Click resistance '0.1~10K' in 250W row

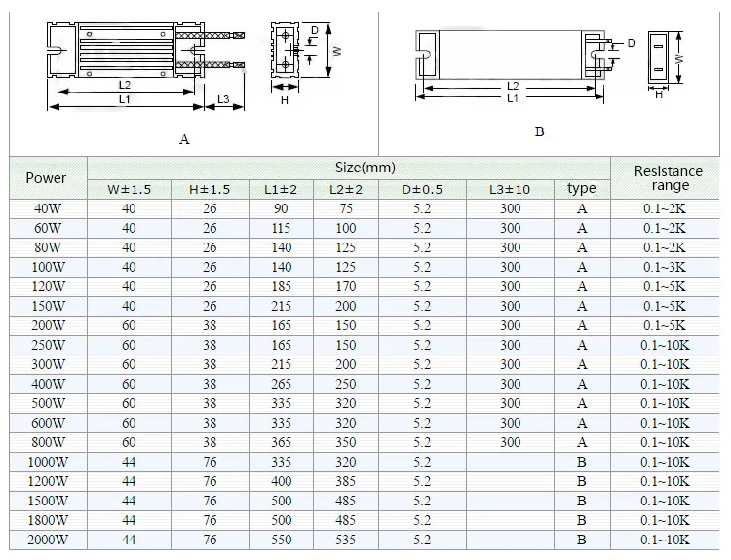coord(665,345)
